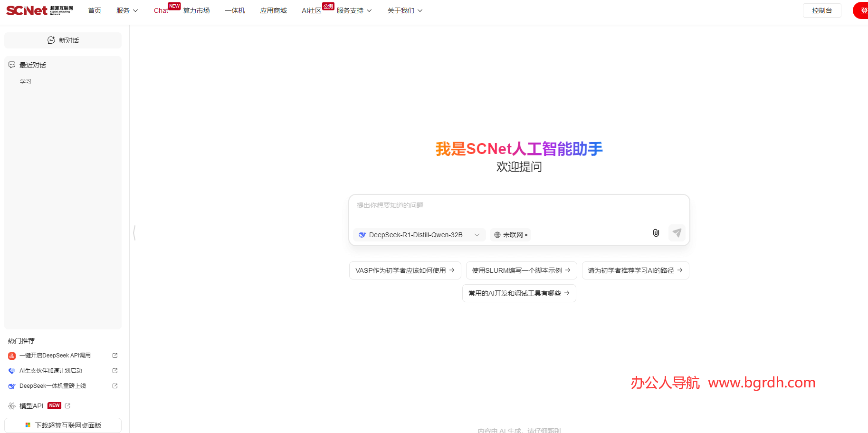868x433 pixels.
Task: Click the DeepSeek whale icon in model selector
Action: (x=362, y=235)
